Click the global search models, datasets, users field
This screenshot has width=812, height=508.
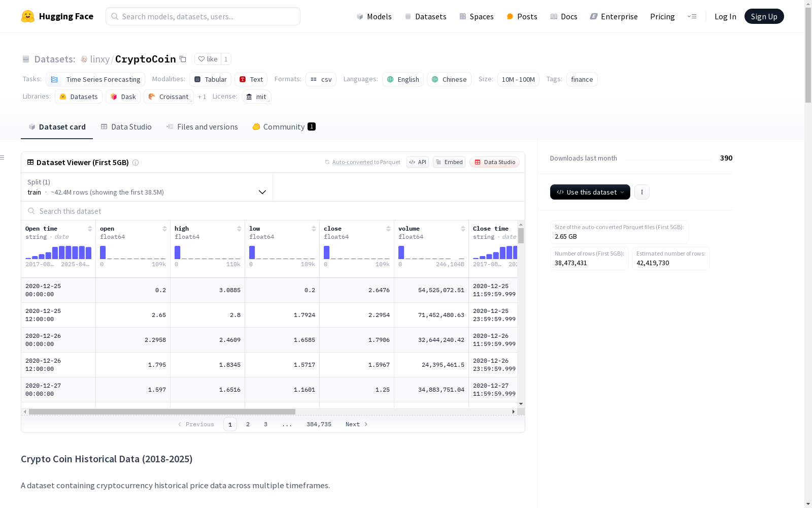[x=203, y=16]
